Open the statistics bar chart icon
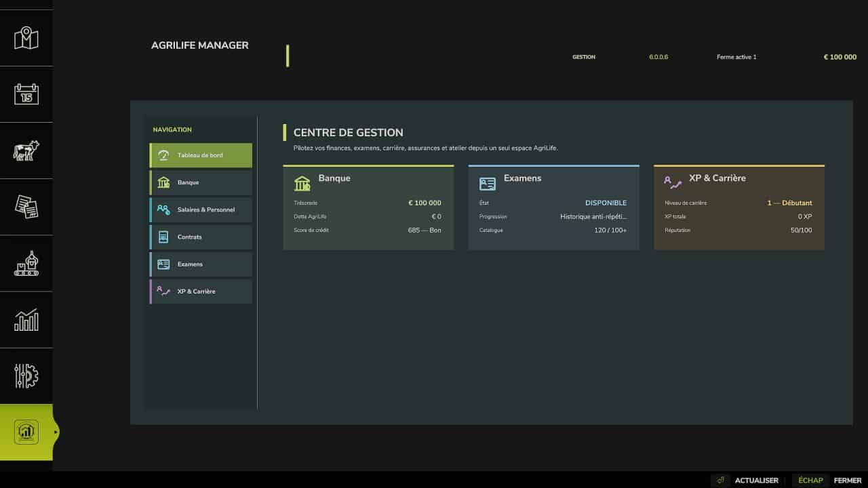Screen dimensions: 868x488 26,319
